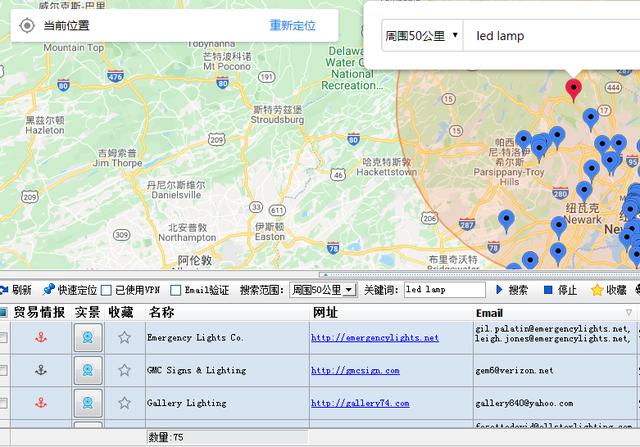The image size is (640, 447).
Task: Click the 刷新 refresh button
Action: [16, 290]
